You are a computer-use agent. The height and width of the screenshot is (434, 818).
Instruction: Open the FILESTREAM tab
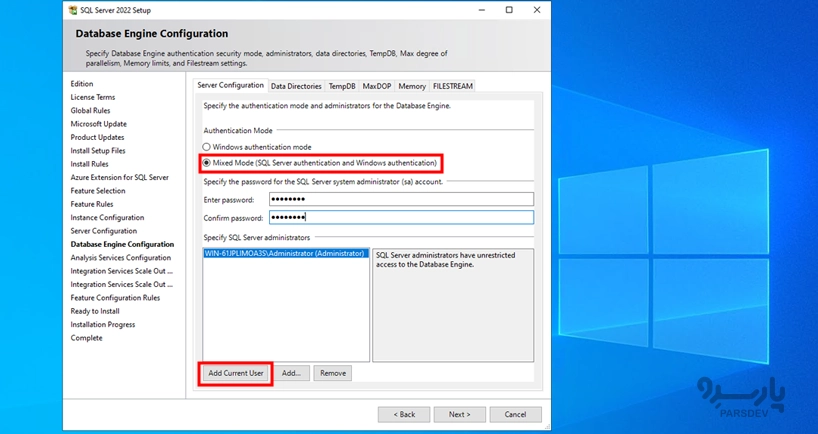(452, 86)
